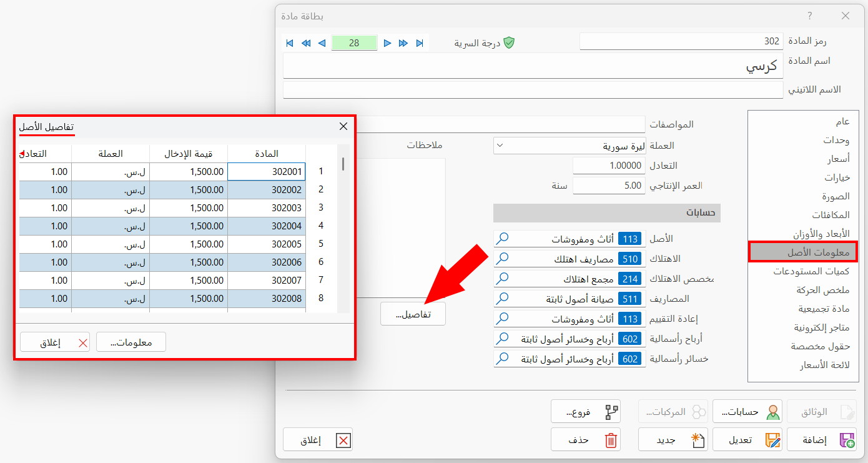This screenshot has height=463, width=868.
Task: Select cell 302001 in المادة column
Action: point(267,171)
